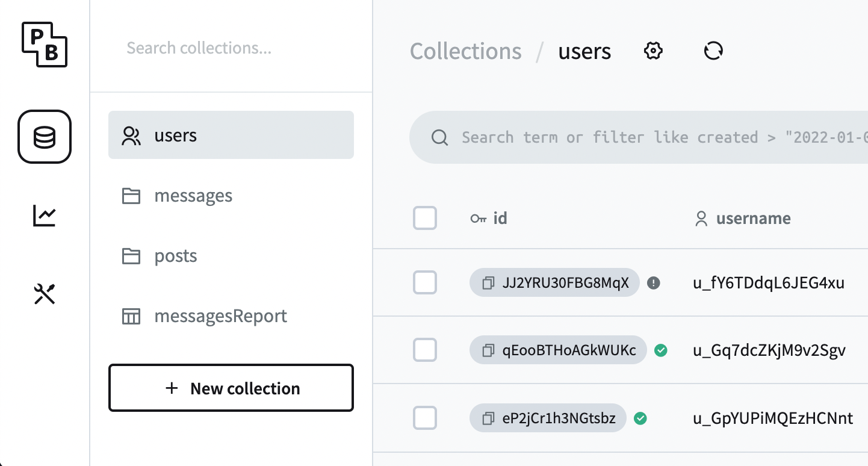Sort records by the username column

pos(753,218)
